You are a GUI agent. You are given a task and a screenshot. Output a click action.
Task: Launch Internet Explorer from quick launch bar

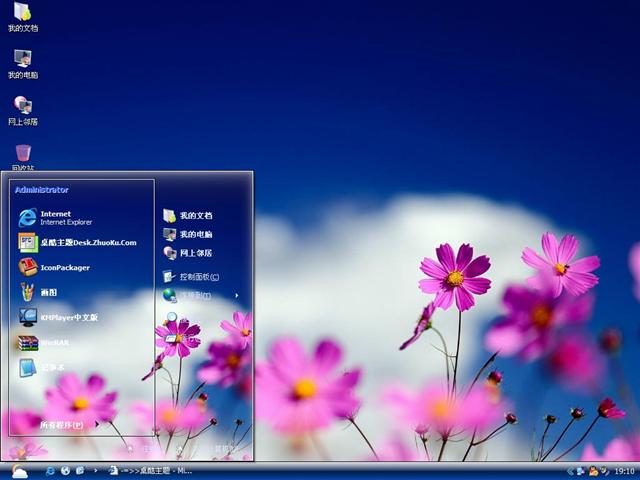pos(50,471)
